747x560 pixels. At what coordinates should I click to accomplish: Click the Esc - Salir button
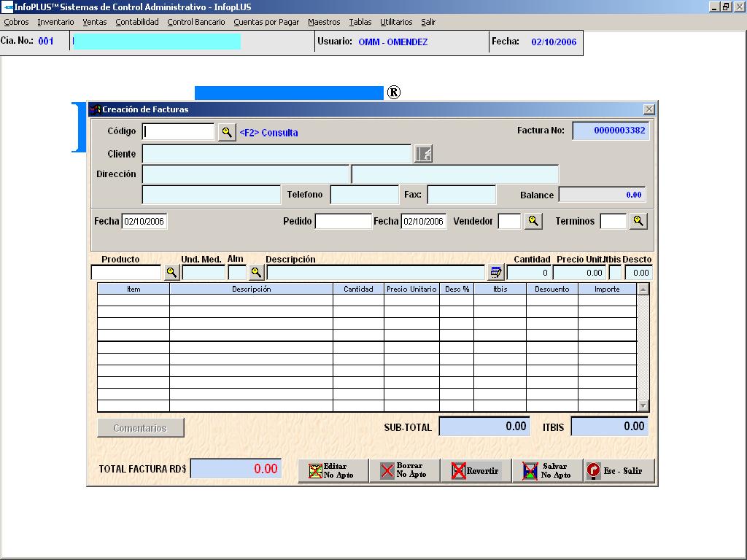tap(619, 470)
